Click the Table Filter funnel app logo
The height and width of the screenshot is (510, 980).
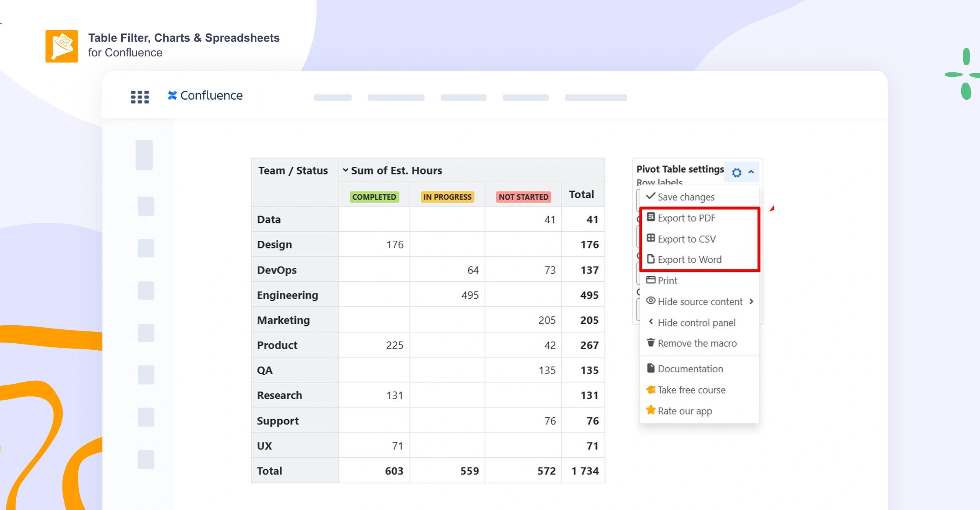click(62, 46)
